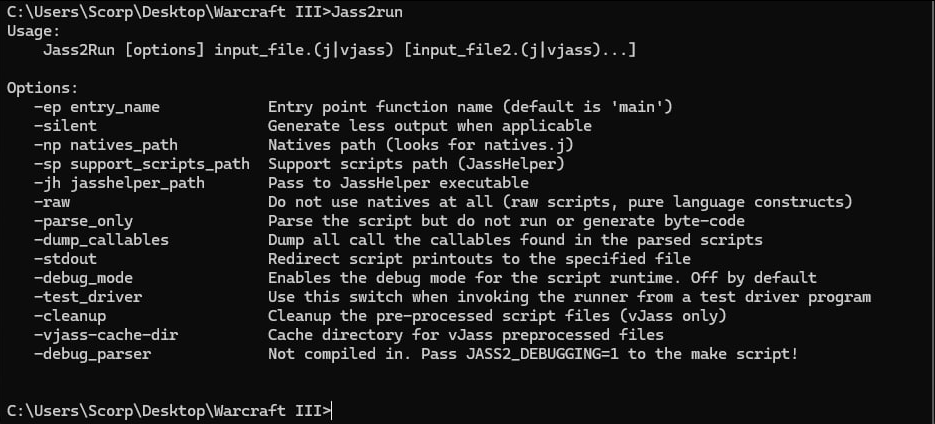This screenshot has width=935, height=424.
Task: Click the '-debug_mode' option flag
Action: 83,278
